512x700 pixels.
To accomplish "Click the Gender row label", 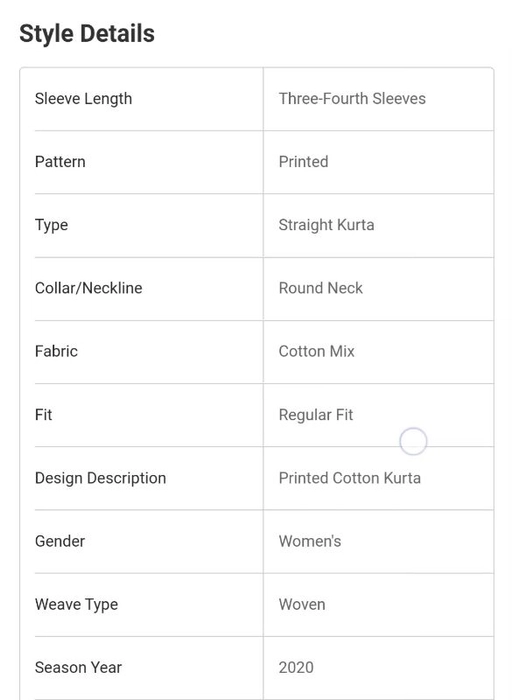I will click(60, 541).
